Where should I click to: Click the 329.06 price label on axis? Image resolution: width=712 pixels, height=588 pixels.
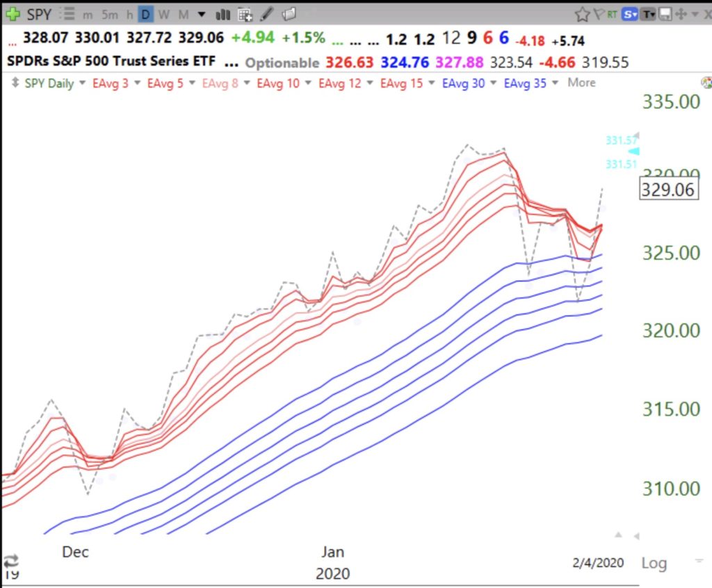point(667,189)
